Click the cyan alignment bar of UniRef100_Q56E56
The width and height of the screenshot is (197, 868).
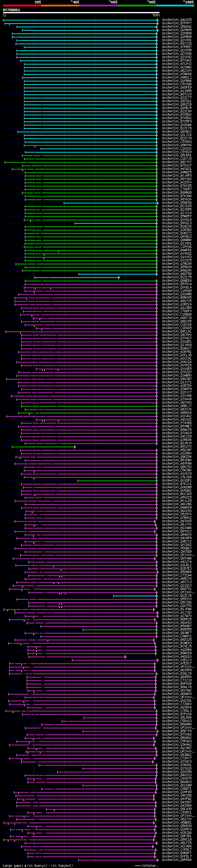pyautogui.click(x=111, y=203)
